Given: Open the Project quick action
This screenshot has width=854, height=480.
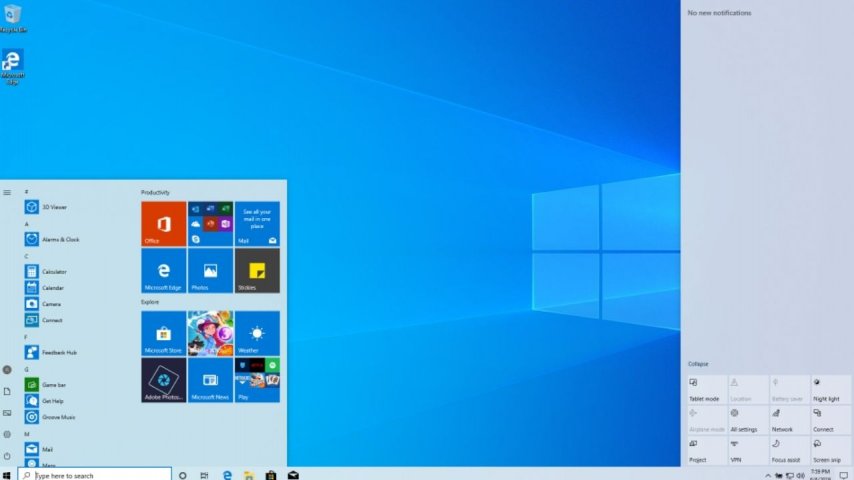Looking at the screenshot, I should (707, 451).
